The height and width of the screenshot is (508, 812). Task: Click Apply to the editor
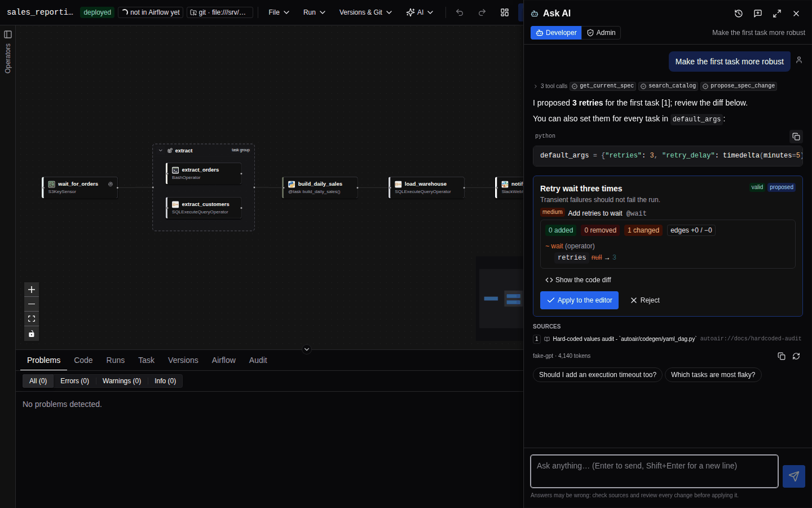579,300
